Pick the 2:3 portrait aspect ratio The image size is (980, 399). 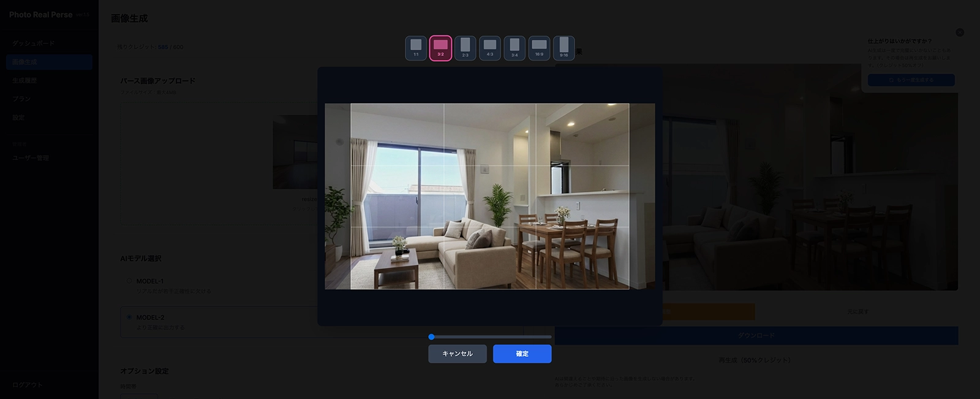[465, 48]
